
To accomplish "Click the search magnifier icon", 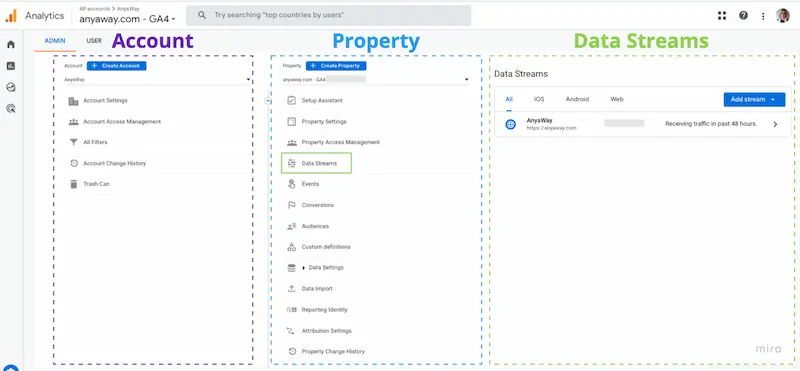I will coord(202,15).
